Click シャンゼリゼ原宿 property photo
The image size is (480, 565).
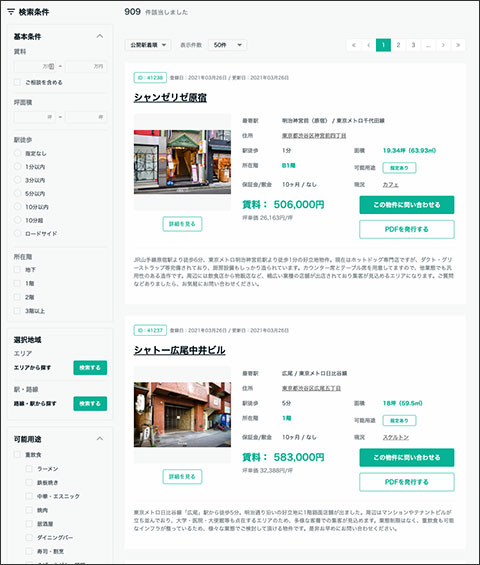pos(182,162)
